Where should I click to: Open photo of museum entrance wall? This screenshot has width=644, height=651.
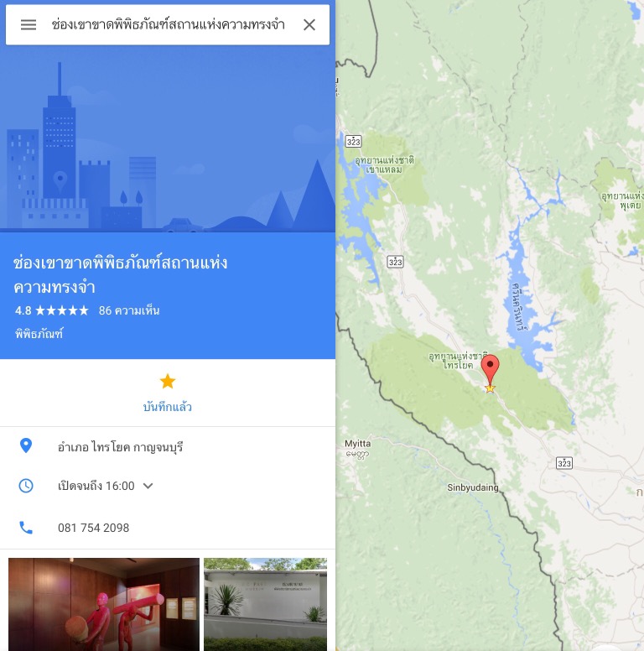pyautogui.click(x=266, y=605)
